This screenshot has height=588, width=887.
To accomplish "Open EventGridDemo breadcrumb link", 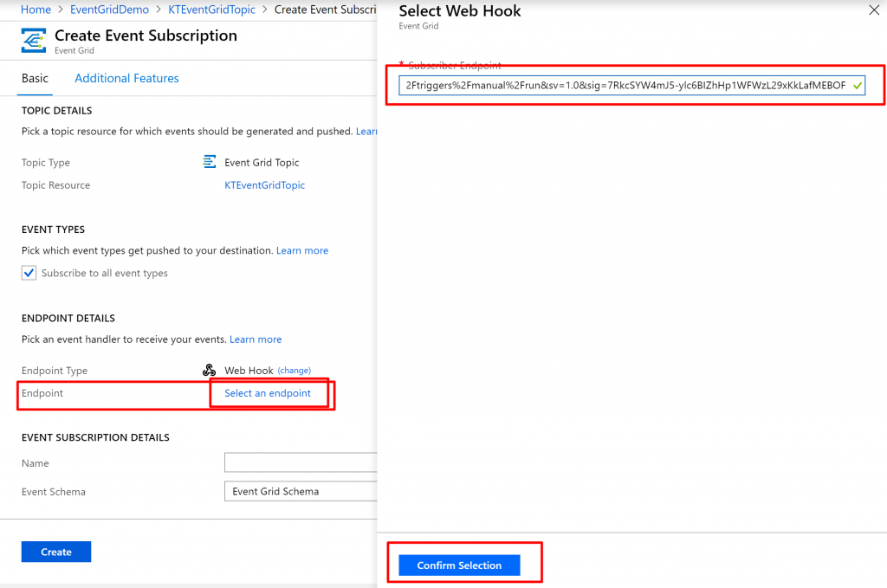I will (109, 10).
